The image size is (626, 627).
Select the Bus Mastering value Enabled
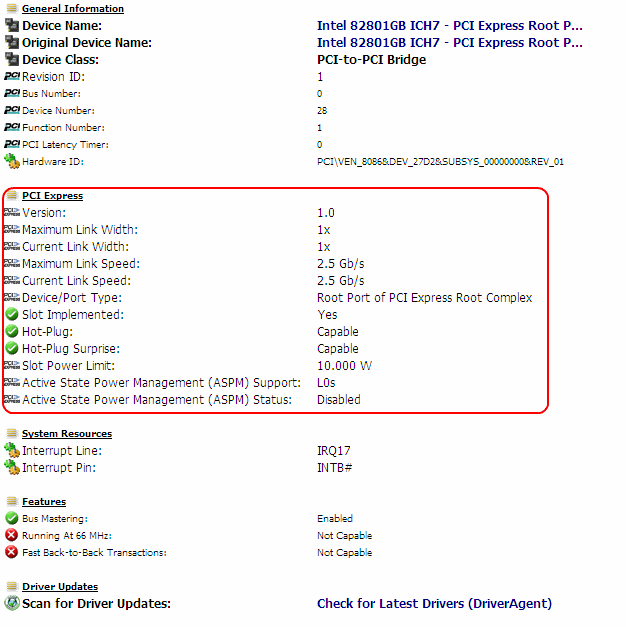[x=335, y=519]
